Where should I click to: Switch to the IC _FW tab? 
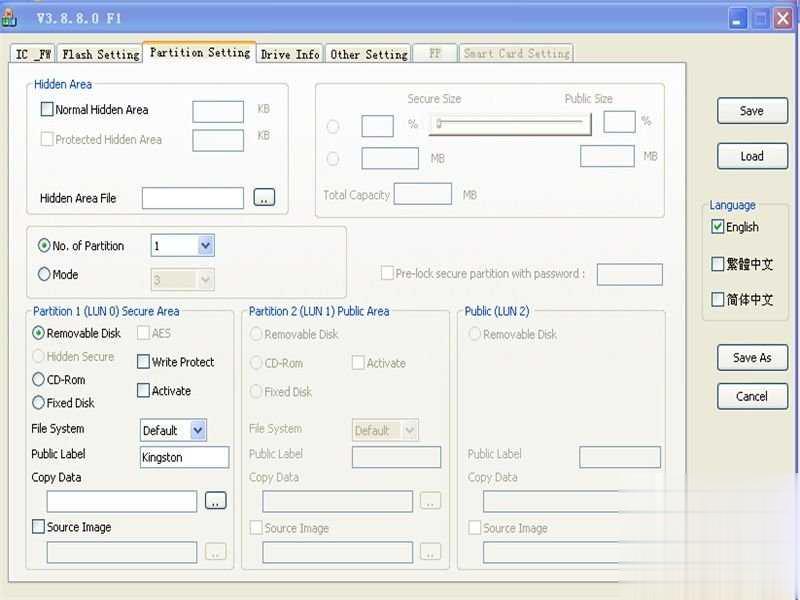(x=33, y=54)
